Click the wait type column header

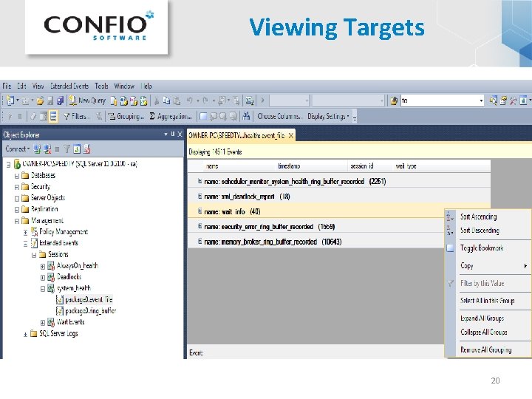[406, 166]
